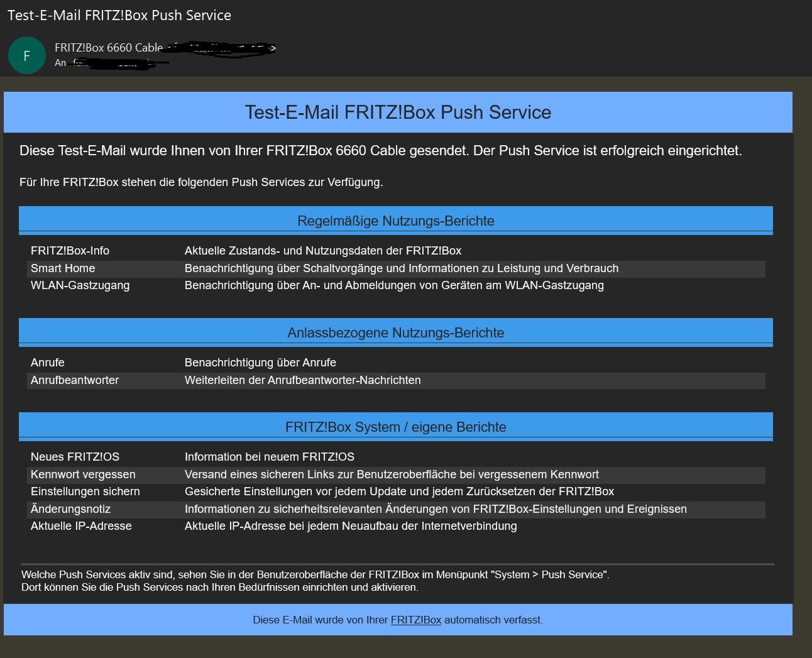The image size is (812, 658).
Task: Click the FRITZ!Box-Info row label
Action: 70,251
